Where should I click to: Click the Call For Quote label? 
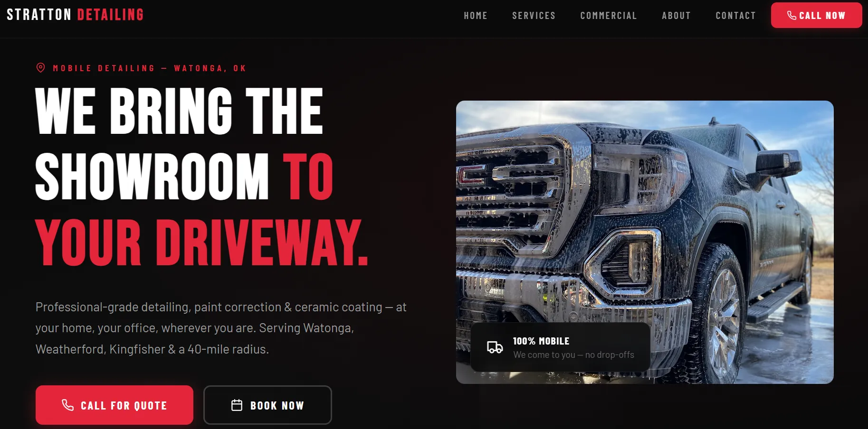pos(124,406)
